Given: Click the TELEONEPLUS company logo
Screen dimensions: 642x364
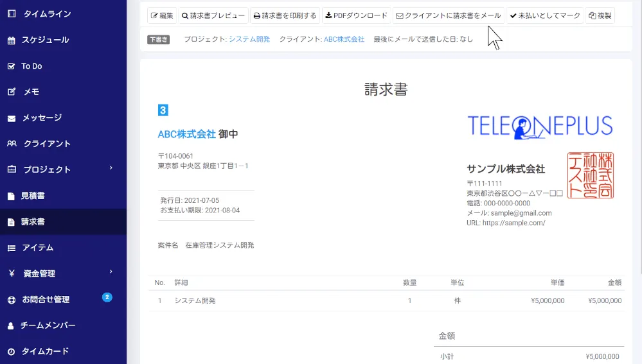Looking at the screenshot, I should pos(540,126).
